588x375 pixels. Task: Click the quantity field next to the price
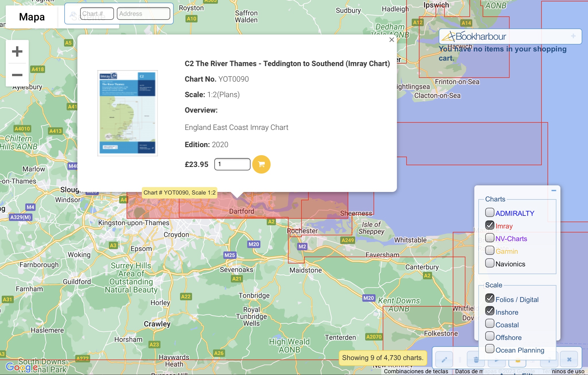pyautogui.click(x=232, y=164)
